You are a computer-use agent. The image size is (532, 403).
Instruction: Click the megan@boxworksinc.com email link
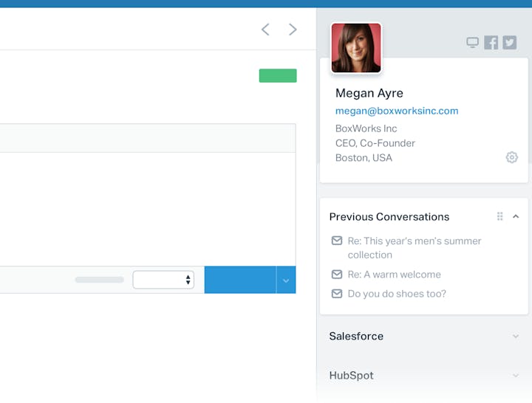tap(397, 111)
